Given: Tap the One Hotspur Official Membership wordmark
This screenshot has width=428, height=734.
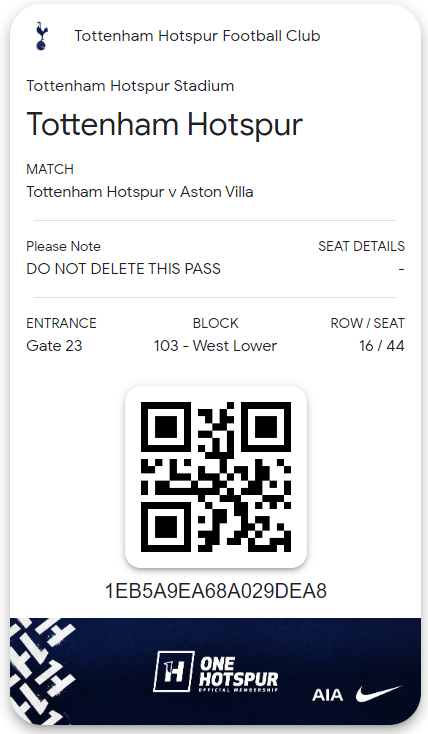Looking at the screenshot, I should click(239, 674).
